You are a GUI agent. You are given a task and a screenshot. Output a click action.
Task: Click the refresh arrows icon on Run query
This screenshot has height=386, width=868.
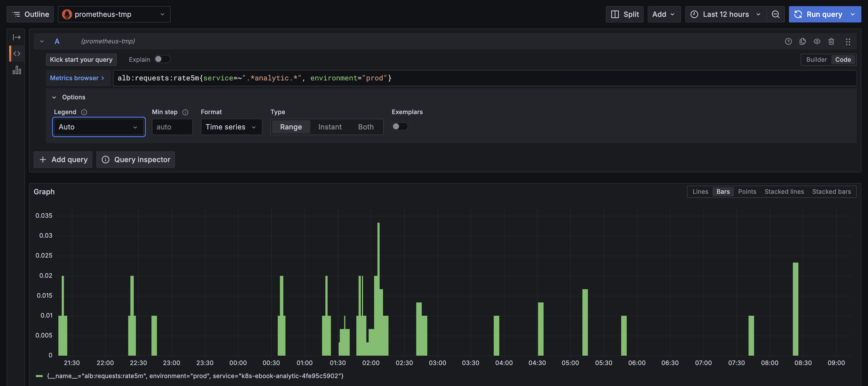click(798, 14)
